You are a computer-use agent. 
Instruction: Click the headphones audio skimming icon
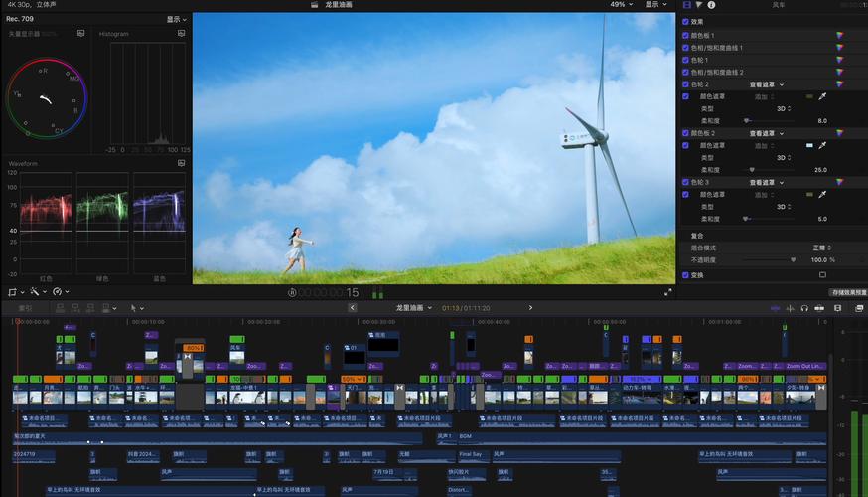point(804,308)
